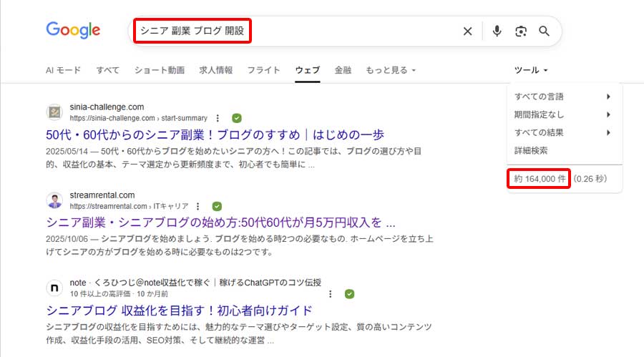The width and height of the screenshot is (644, 357).
Task: Click (0.26 秒) search time text
Action: [590, 179]
